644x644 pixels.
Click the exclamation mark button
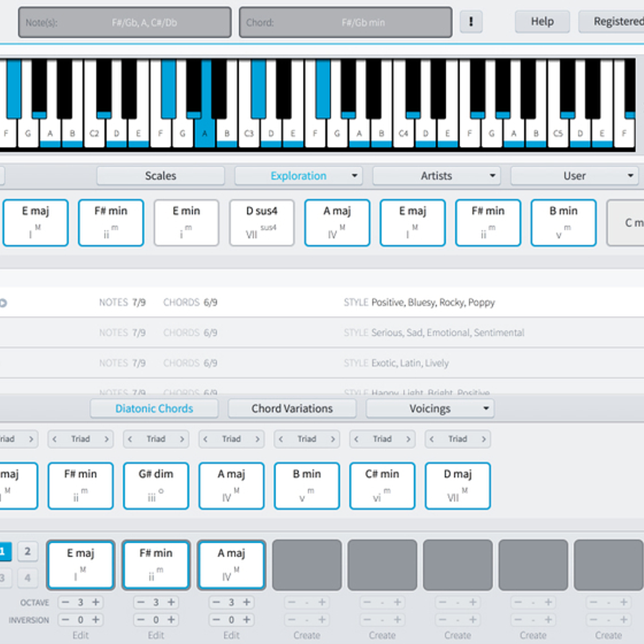pyautogui.click(x=471, y=22)
